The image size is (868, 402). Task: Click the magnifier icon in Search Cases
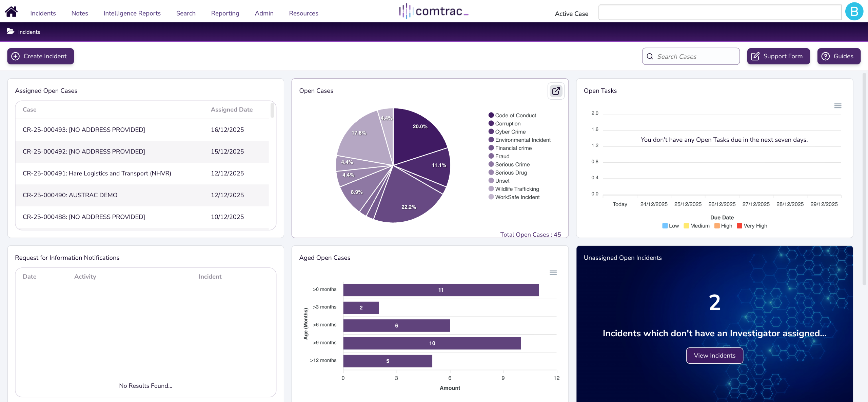coord(650,56)
